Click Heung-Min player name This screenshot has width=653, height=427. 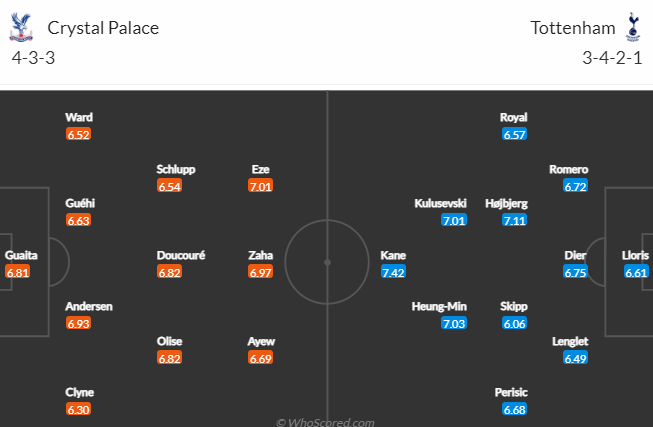point(439,306)
